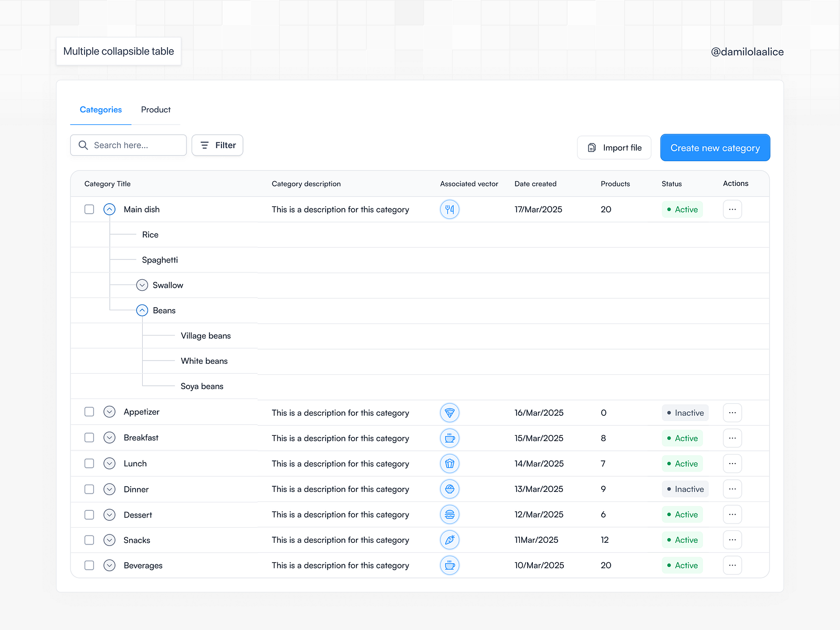
Task: Click the teacup icon beside Beverages
Action: coord(449,565)
